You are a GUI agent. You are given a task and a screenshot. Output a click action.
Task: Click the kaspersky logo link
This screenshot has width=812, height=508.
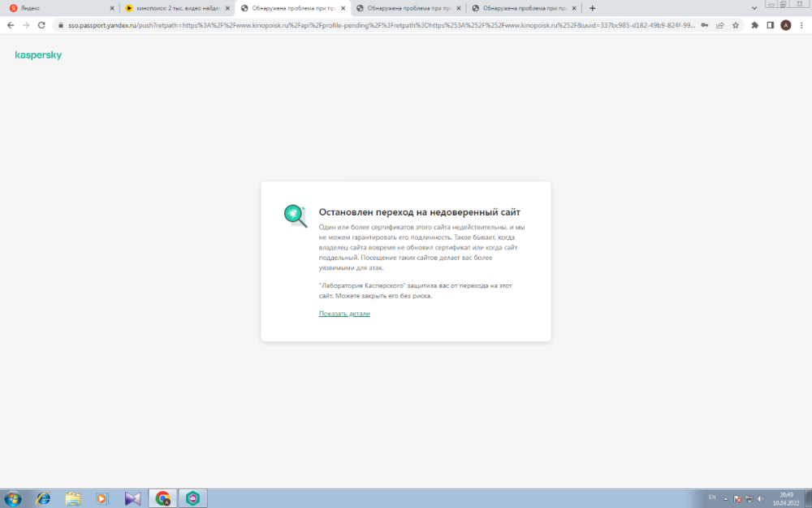pyautogui.click(x=38, y=56)
